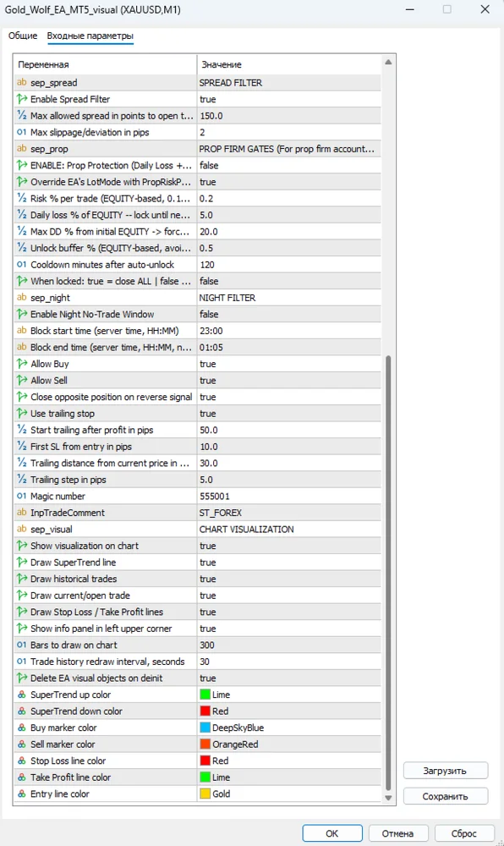Edit the Magic number value 555001
The image size is (504, 846).
tap(289, 497)
